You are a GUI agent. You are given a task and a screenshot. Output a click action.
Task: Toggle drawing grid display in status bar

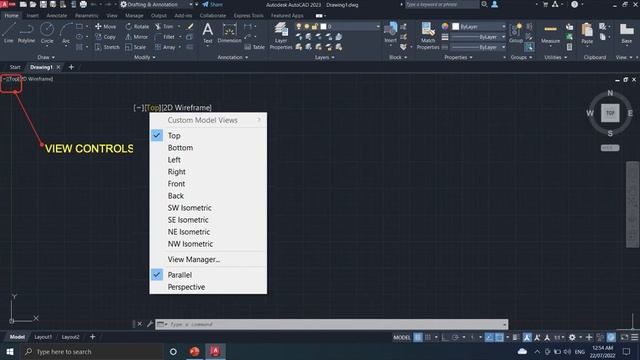[x=418, y=337]
